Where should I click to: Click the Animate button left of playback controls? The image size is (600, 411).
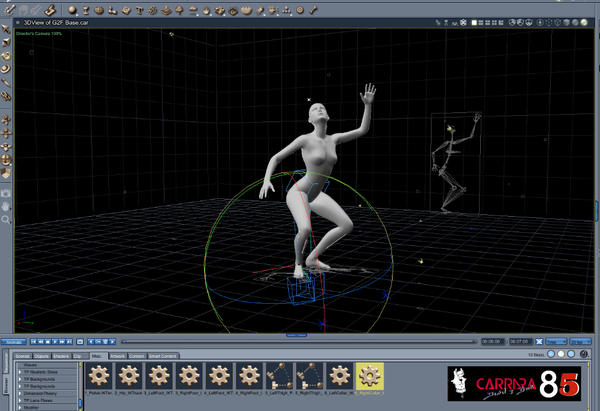point(13,342)
